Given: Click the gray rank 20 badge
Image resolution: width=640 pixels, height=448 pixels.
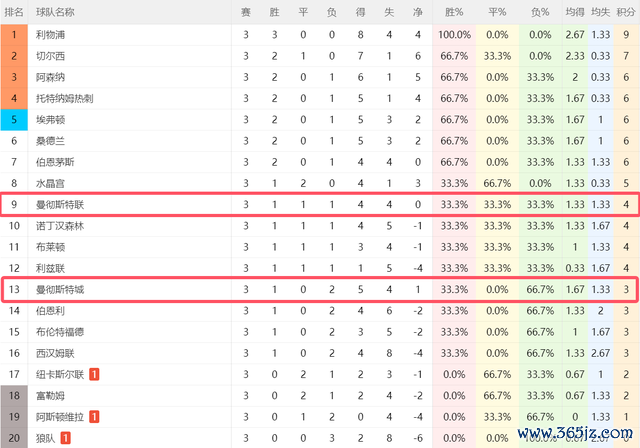Looking at the screenshot, I should point(14,438).
